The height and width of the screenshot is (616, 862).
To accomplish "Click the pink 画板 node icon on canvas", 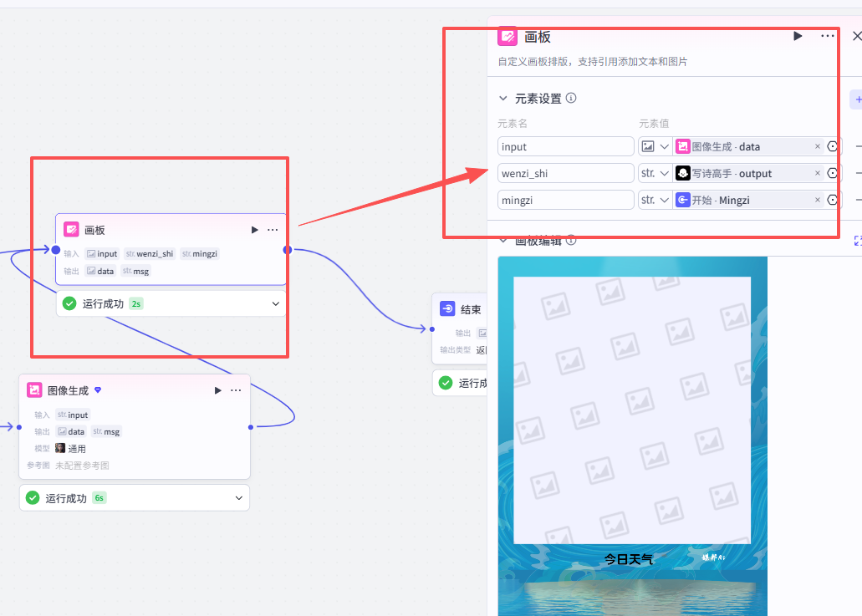I will [x=71, y=229].
